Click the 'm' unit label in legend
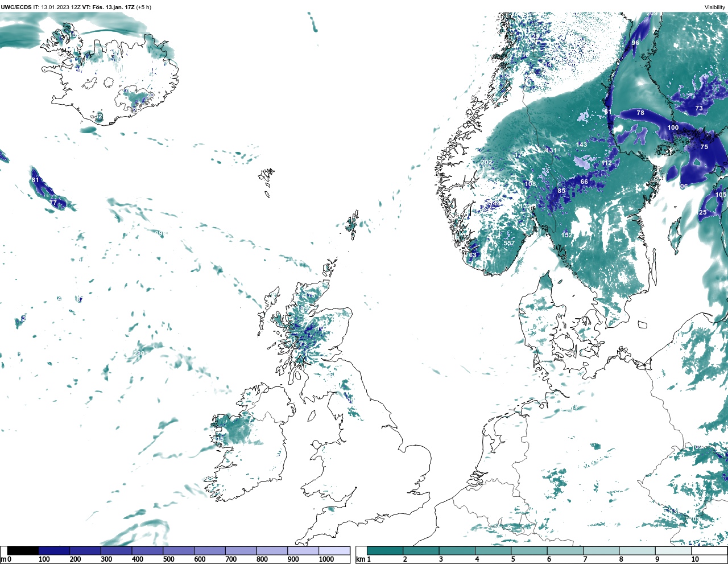This screenshot has width=728, height=564. click(x=3, y=559)
